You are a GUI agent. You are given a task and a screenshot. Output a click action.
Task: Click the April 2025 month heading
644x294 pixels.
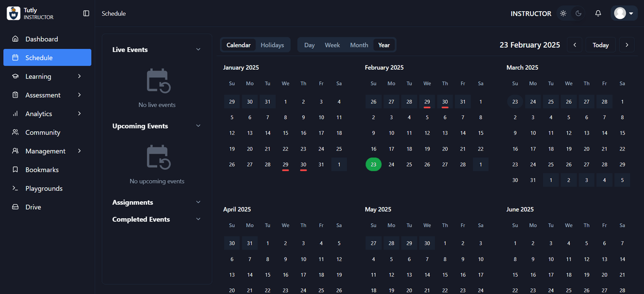(237, 209)
